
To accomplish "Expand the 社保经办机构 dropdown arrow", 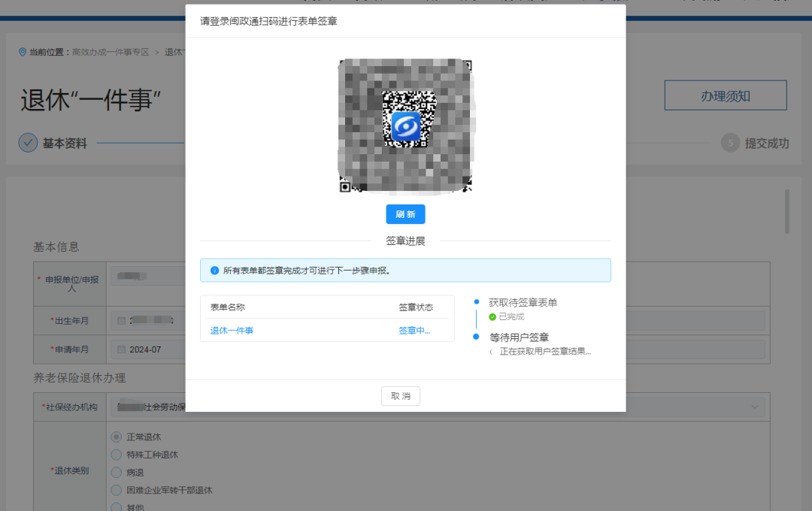I will click(755, 407).
